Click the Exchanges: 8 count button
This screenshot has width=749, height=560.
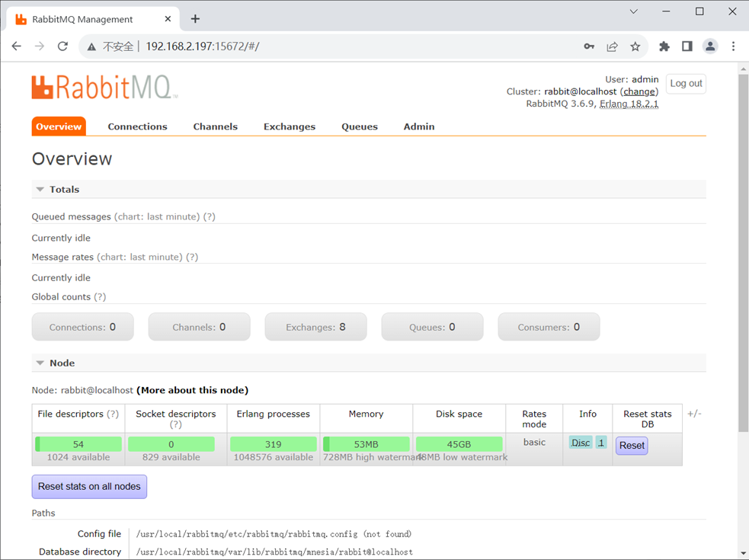[x=315, y=327]
